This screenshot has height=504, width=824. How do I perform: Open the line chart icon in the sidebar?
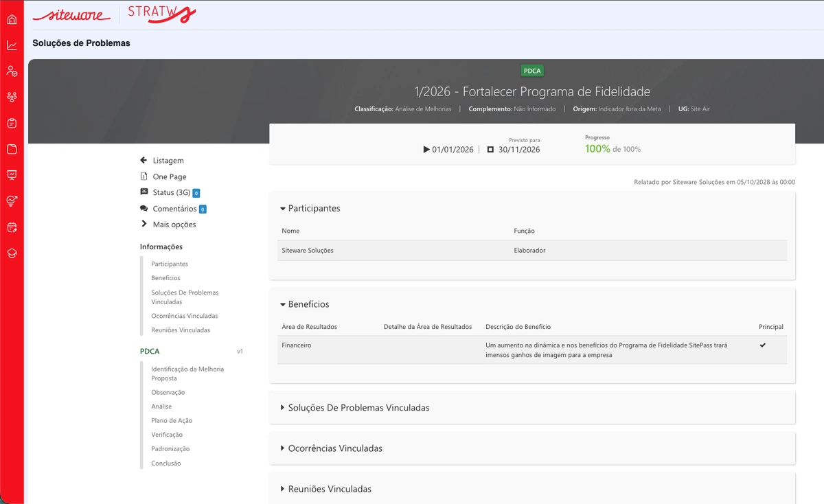coord(12,45)
